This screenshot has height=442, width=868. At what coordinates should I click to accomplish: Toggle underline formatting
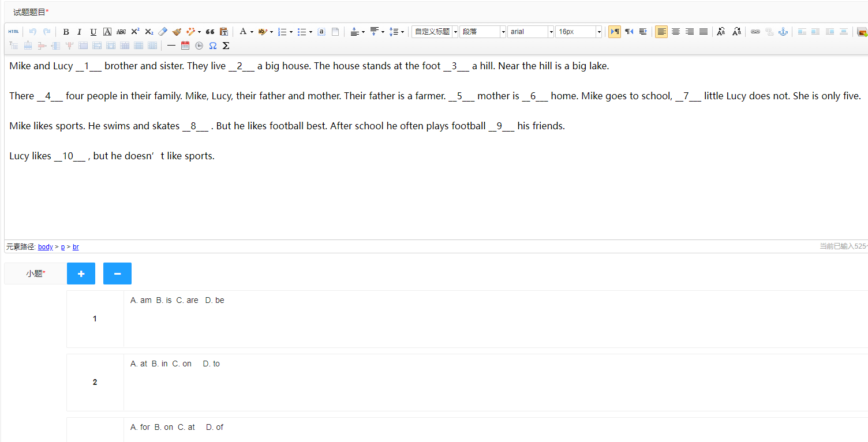point(93,32)
